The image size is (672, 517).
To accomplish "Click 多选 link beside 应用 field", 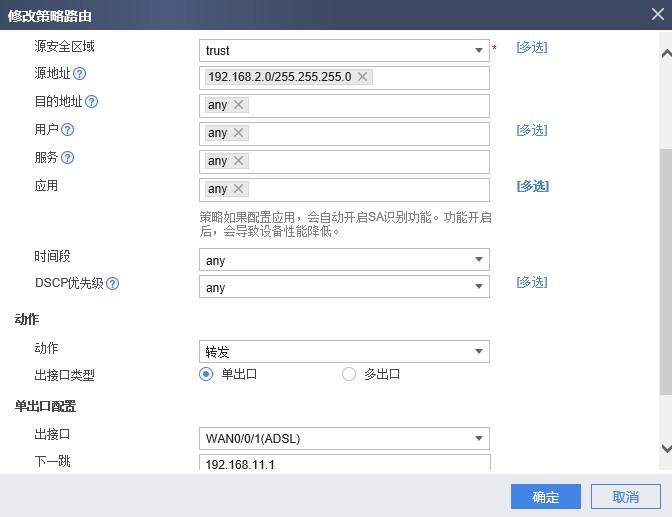I will pos(532,186).
